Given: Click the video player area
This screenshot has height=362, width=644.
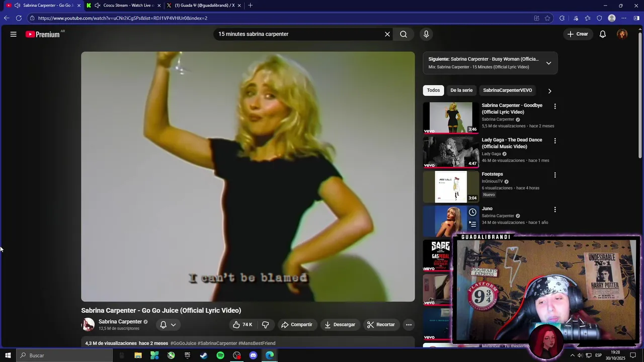Looking at the screenshot, I should (248, 176).
